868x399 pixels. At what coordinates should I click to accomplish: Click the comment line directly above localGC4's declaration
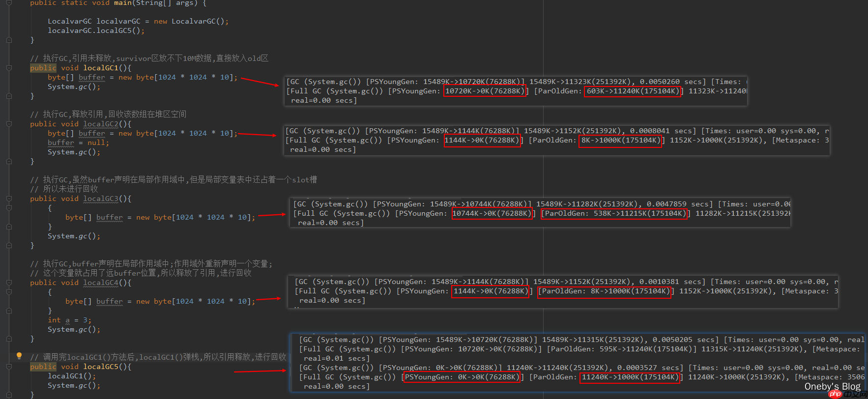(141, 273)
